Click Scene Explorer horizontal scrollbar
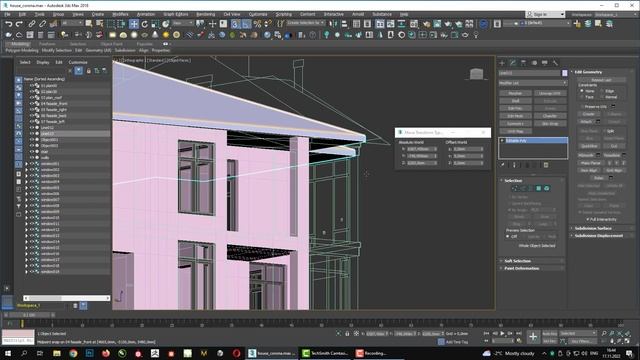Viewport: 640px width, 360px height. 66,298
